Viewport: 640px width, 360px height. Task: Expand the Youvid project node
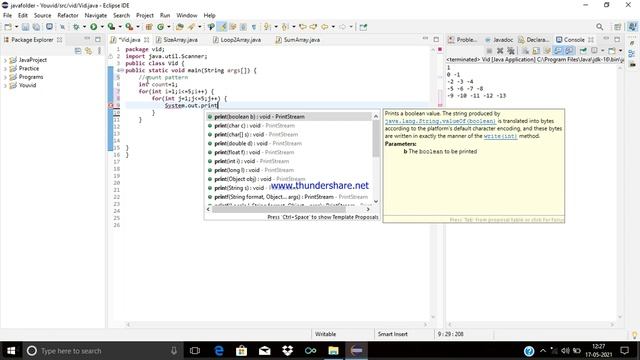[x=5, y=85]
